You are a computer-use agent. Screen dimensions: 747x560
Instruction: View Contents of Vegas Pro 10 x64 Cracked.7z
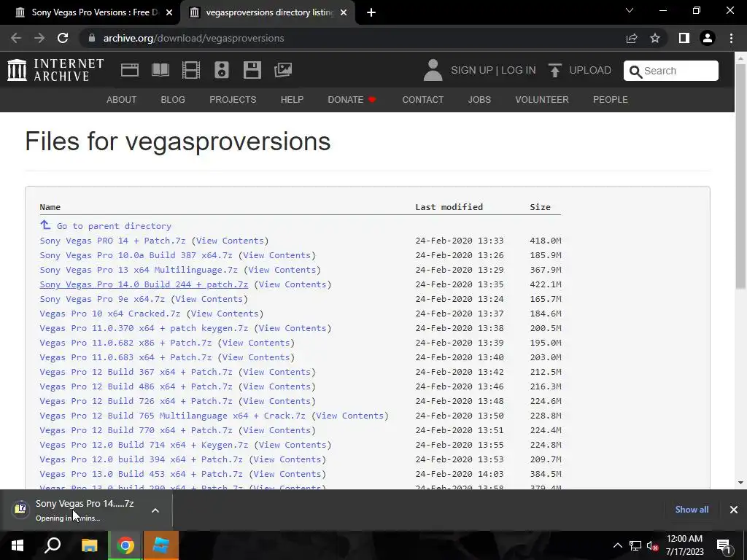point(225,314)
